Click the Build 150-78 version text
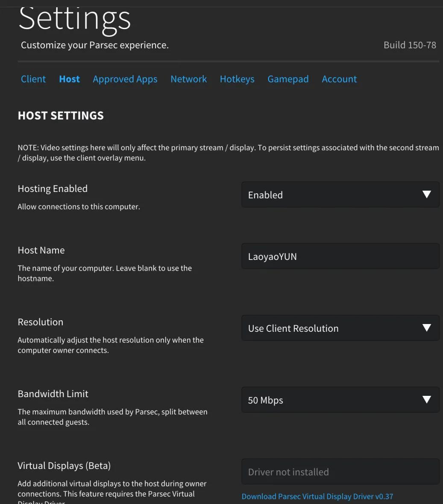This screenshot has width=443, height=504. (x=410, y=45)
